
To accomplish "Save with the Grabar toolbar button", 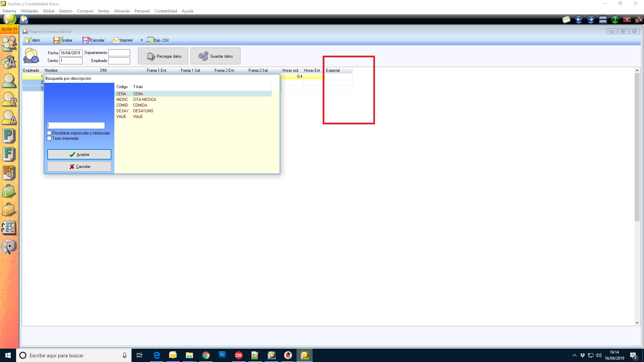I will click(x=63, y=40).
